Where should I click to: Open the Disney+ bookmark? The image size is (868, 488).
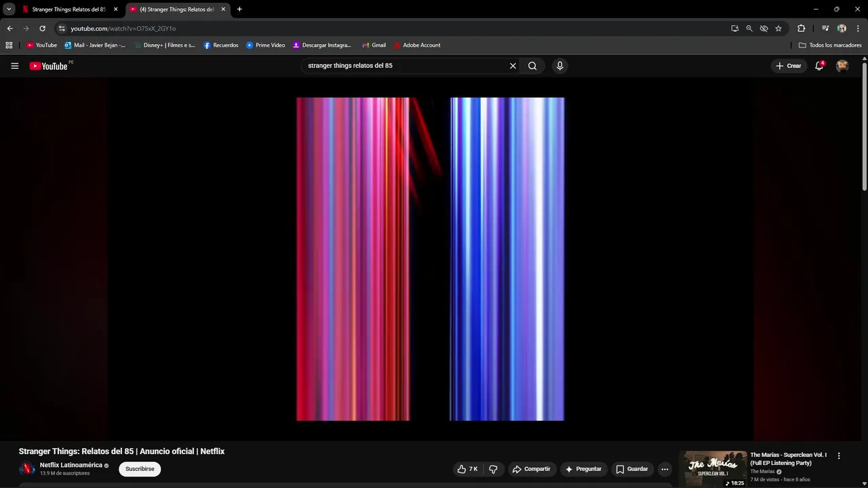pos(164,45)
